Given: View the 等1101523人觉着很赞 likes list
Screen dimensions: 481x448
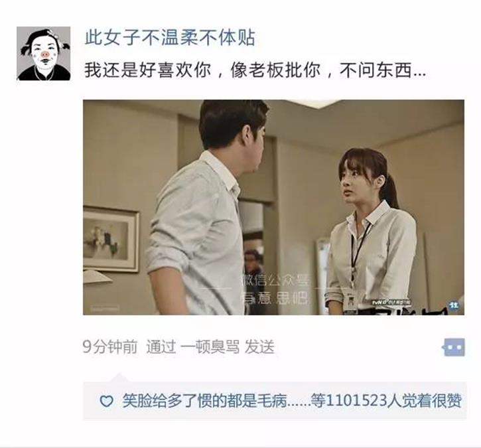Looking at the screenshot, I should 387,401.
